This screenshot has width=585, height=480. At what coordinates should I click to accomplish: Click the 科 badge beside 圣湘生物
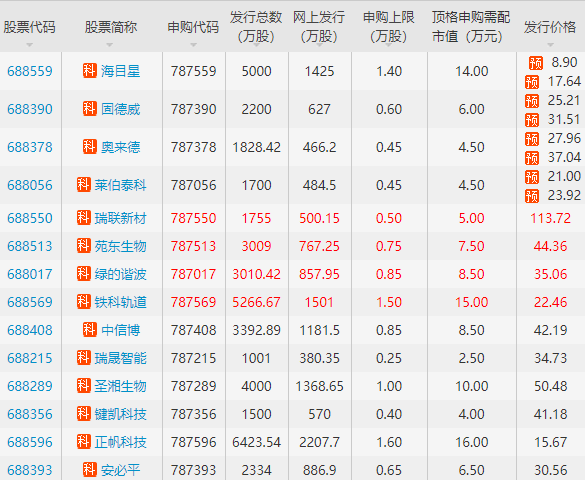tap(84, 385)
